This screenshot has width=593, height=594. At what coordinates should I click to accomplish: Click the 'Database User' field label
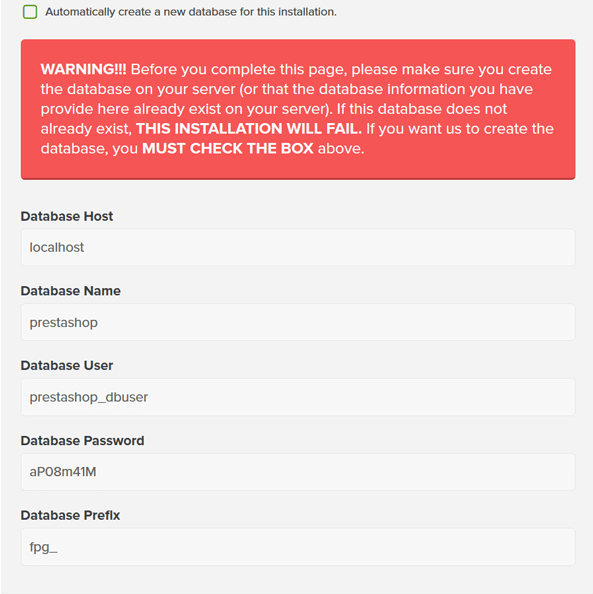coord(67,366)
